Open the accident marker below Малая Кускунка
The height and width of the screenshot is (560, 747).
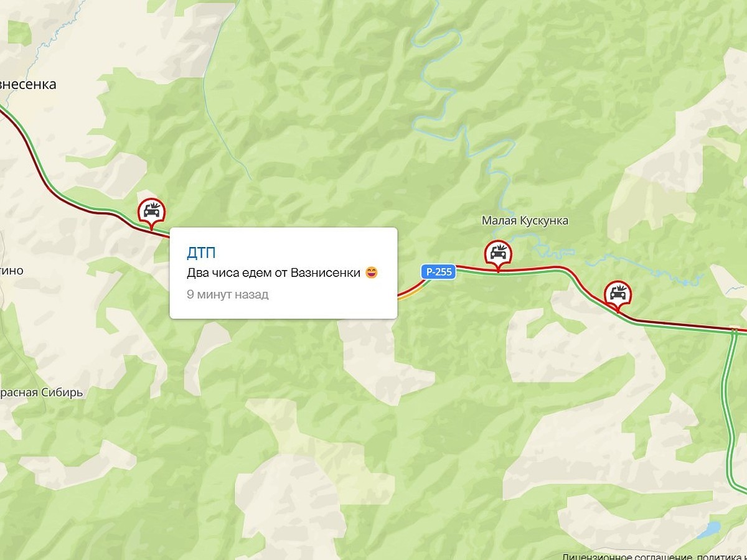click(x=497, y=254)
